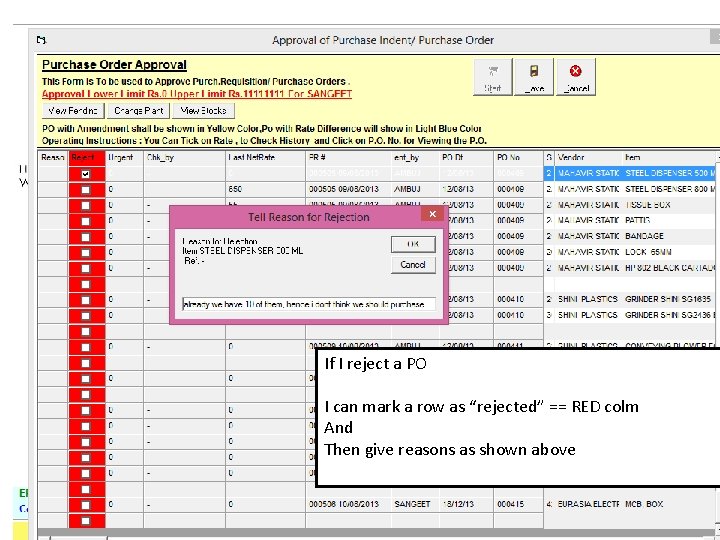
Task: Open View Pending
Action: 73,111
